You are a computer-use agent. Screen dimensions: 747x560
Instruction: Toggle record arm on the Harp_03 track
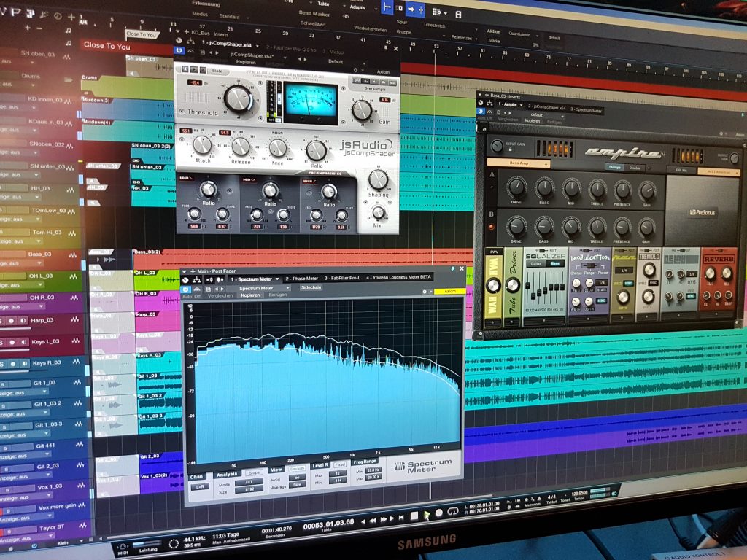[12, 321]
